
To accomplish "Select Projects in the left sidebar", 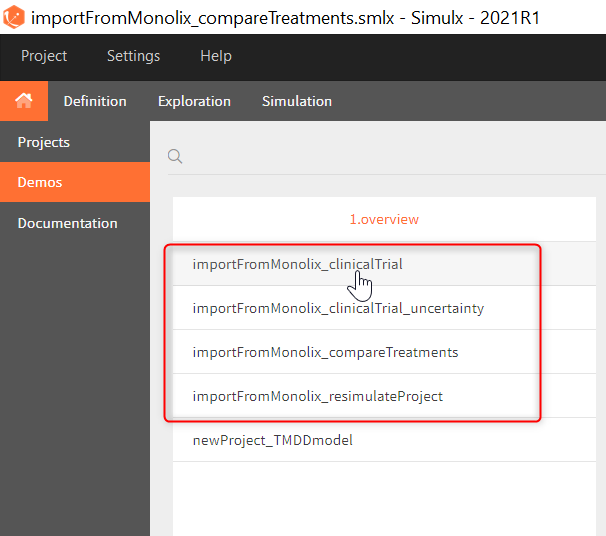I will click(x=44, y=142).
